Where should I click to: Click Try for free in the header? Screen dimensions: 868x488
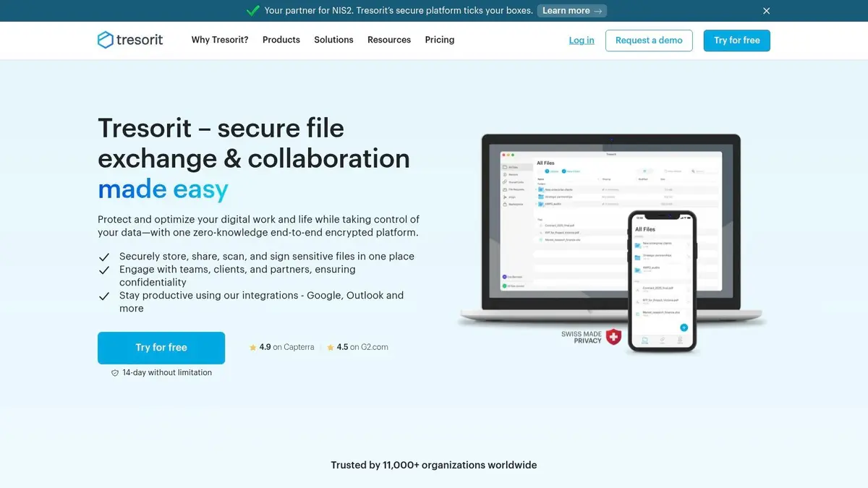(737, 40)
